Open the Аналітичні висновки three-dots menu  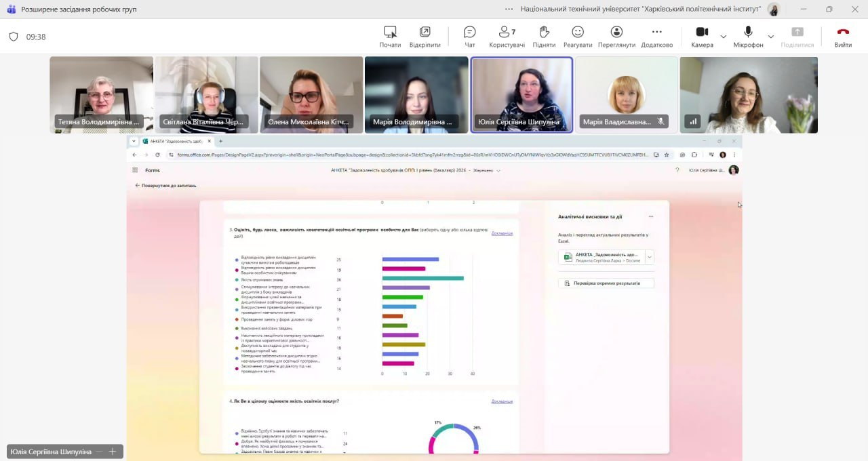pos(651,217)
